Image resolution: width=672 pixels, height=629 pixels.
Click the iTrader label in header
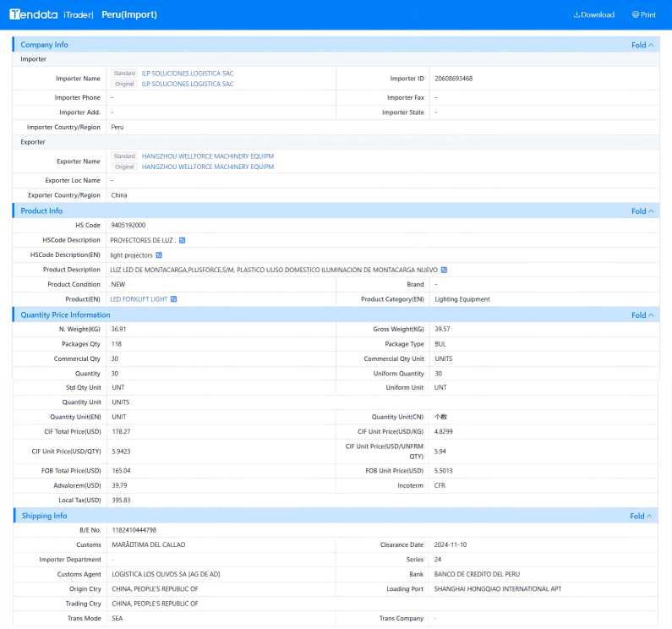click(78, 14)
